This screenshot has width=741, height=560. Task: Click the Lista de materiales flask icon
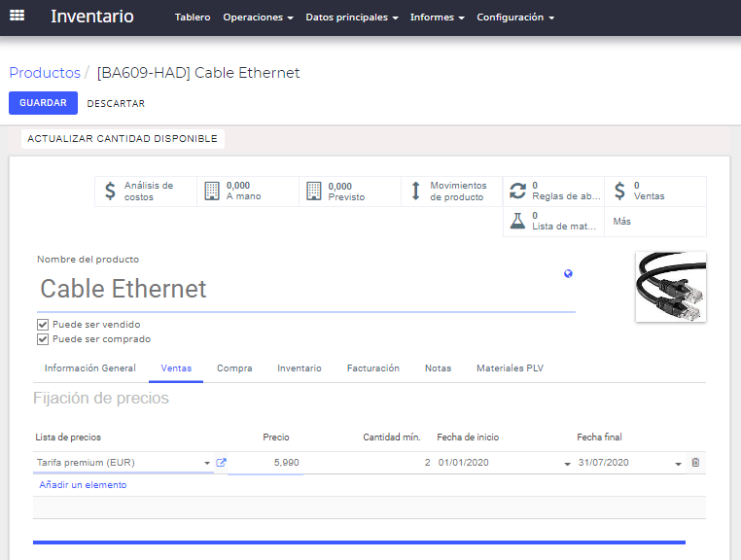pos(518,221)
